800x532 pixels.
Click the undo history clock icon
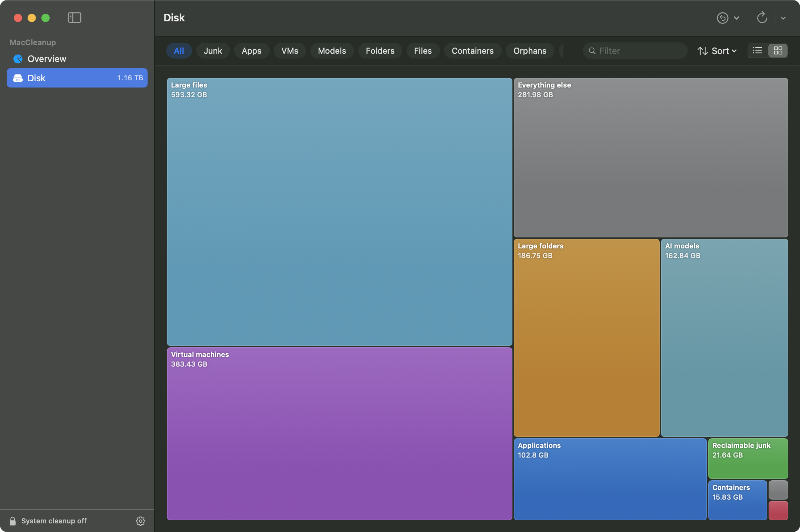coord(722,18)
